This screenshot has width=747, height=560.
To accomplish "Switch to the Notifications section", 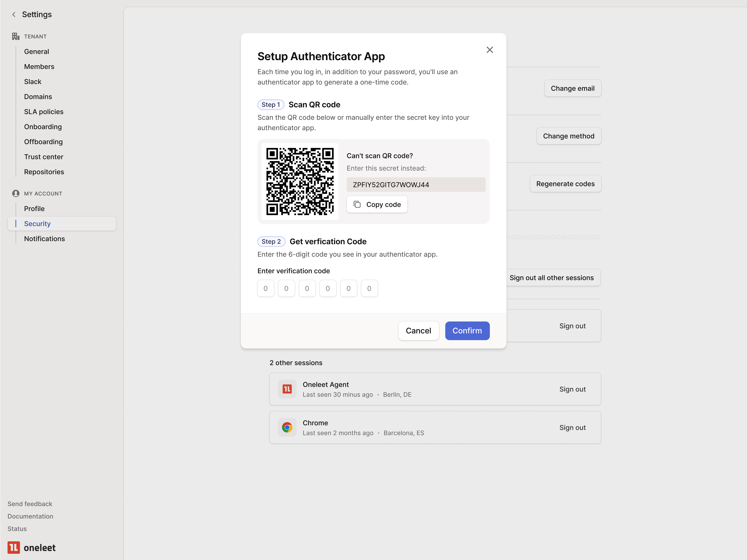I will click(x=44, y=239).
